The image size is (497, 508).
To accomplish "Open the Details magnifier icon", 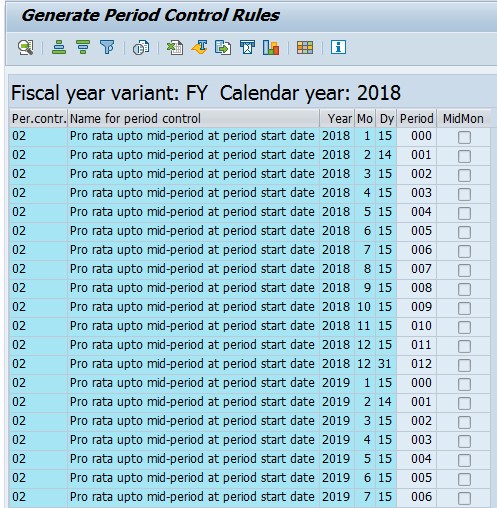I will (x=26, y=48).
